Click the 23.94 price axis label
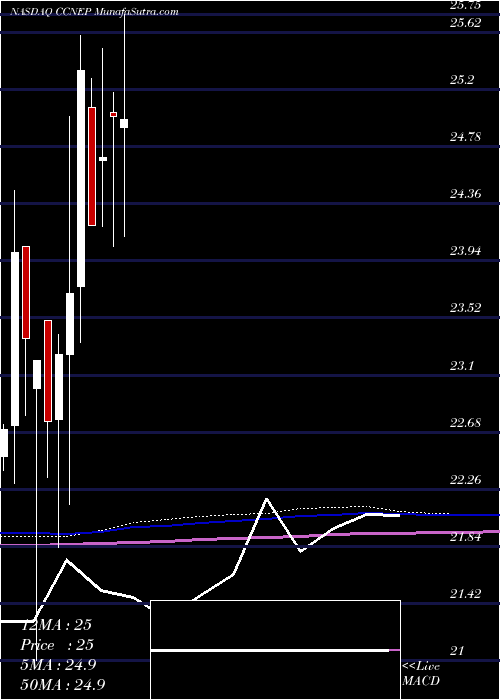The image size is (500, 700). pyautogui.click(x=466, y=250)
